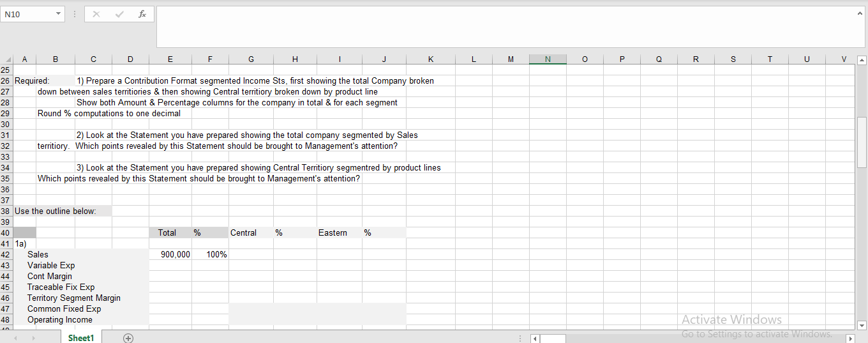Click the 'Use the outline below:' cell
Screen dimensions: 868x343
point(56,211)
